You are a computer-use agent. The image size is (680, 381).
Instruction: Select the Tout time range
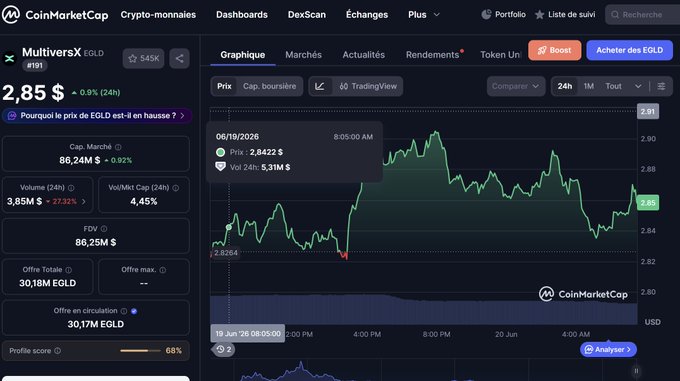tap(613, 86)
